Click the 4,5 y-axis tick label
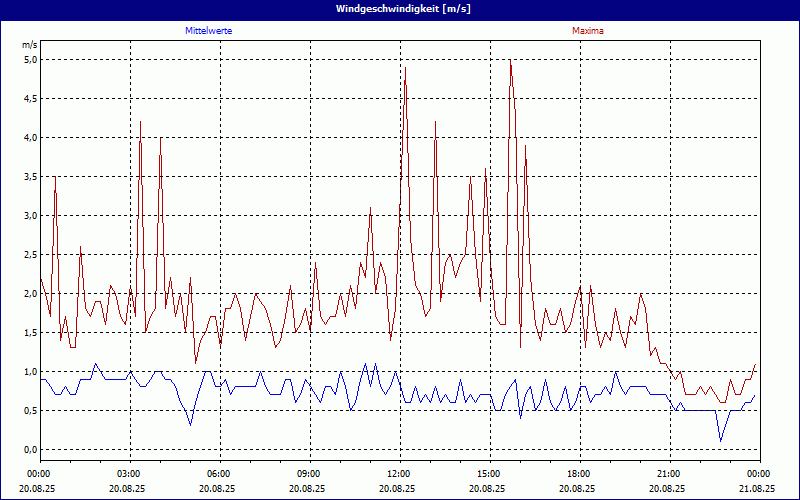The image size is (800, 500). pos(30,98)
